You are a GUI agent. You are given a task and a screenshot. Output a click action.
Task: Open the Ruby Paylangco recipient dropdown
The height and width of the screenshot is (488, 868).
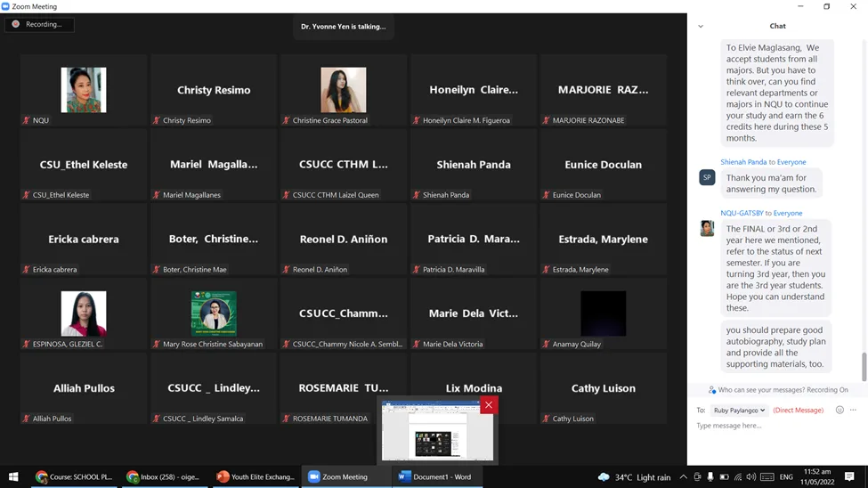pyautogui.click(x=738, y=411)
